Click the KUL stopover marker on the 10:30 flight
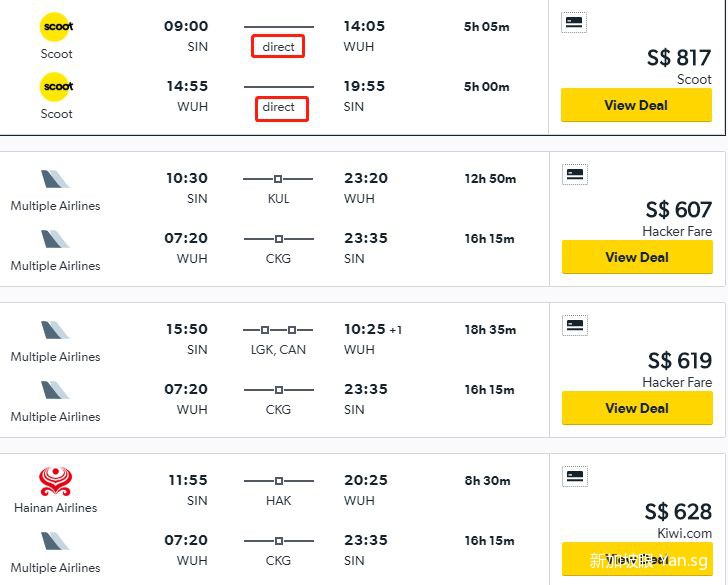Image resolution: width=728 pixels, height=585 pixels. click(x=278, y=179)
